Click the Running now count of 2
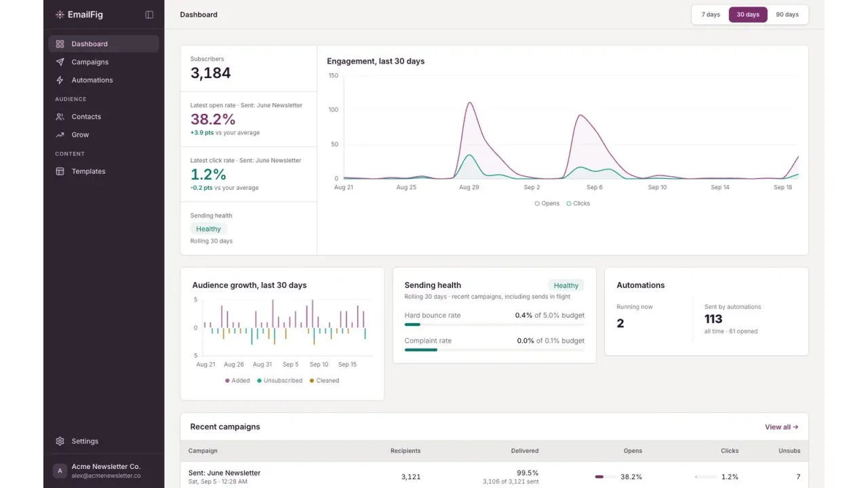Image resolution: width=868 pixels, height=488 pixels. [x=620, y=323]
